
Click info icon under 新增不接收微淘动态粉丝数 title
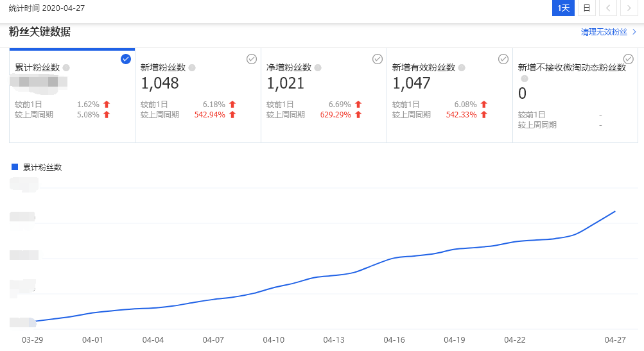[x=525, y=78]
